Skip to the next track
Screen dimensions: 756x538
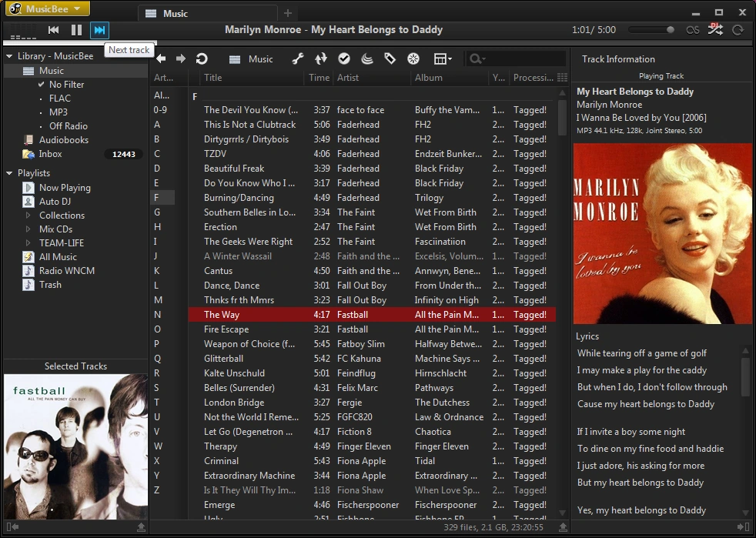[99, 30]
